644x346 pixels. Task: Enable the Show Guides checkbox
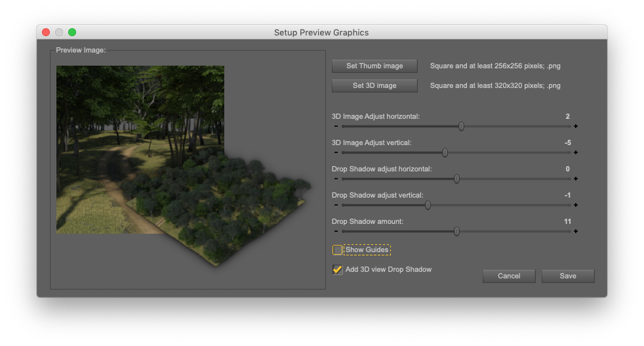point(337,249)
